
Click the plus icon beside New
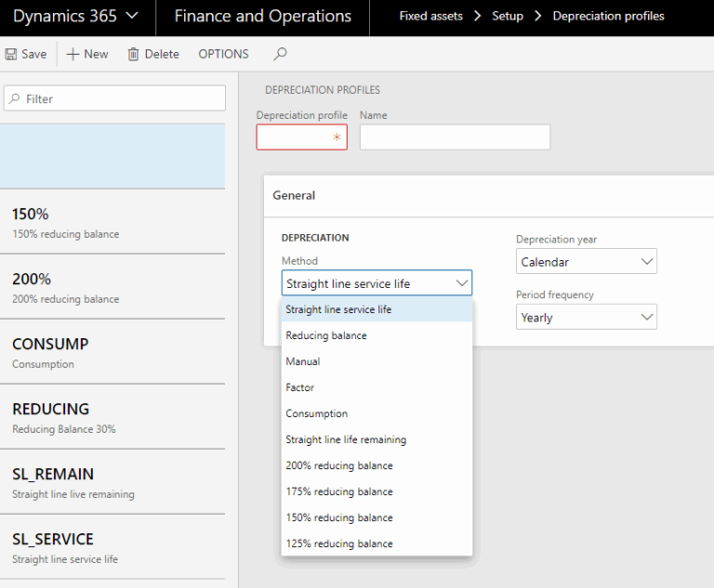coord(73,54)
